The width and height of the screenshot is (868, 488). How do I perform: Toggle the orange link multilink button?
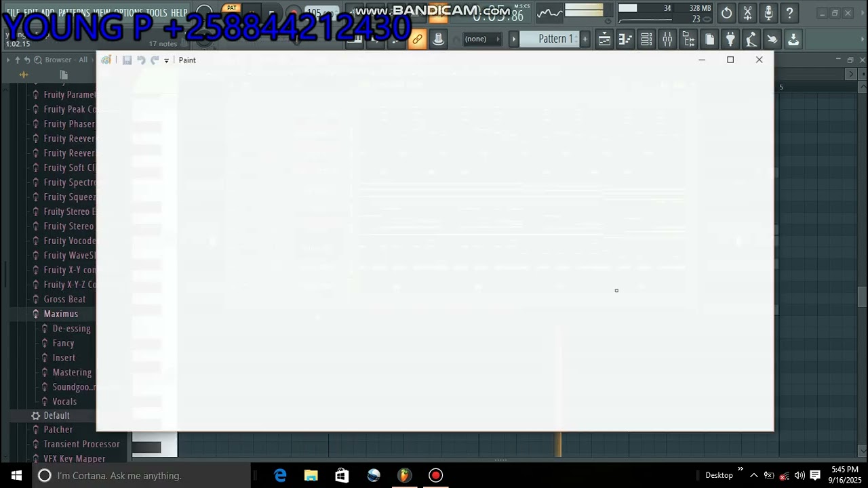point(417,39)
